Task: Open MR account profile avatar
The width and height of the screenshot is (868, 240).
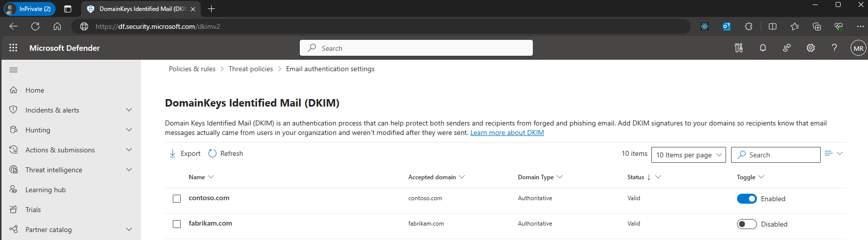Action: (859, 48)
